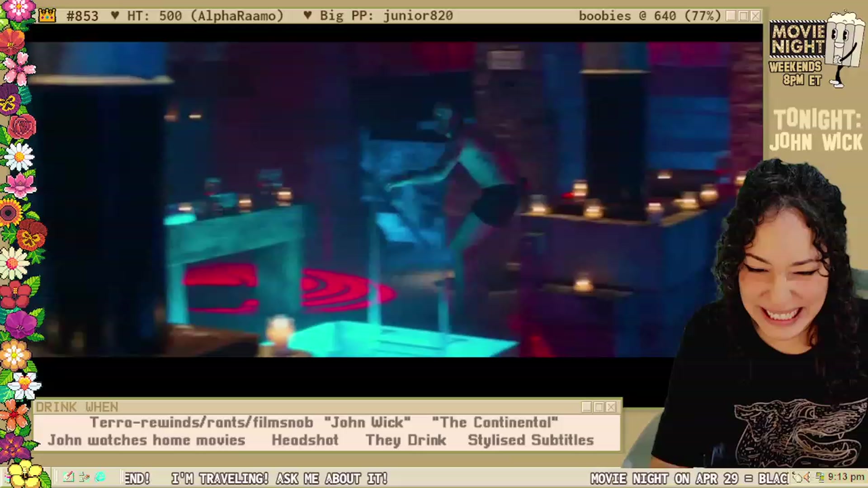This screenshot has width=868, height=488.
Task: Maximize the top stream title window
Action: tap(743, 16)
